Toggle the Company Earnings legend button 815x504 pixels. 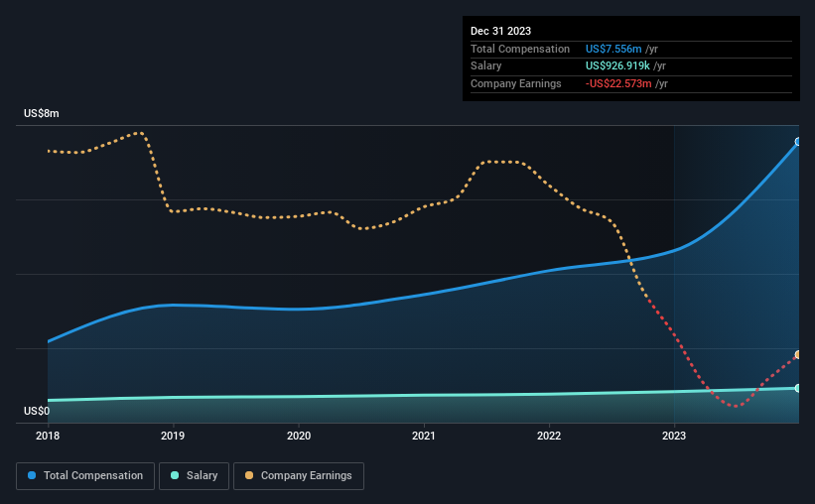click(299, 476)
